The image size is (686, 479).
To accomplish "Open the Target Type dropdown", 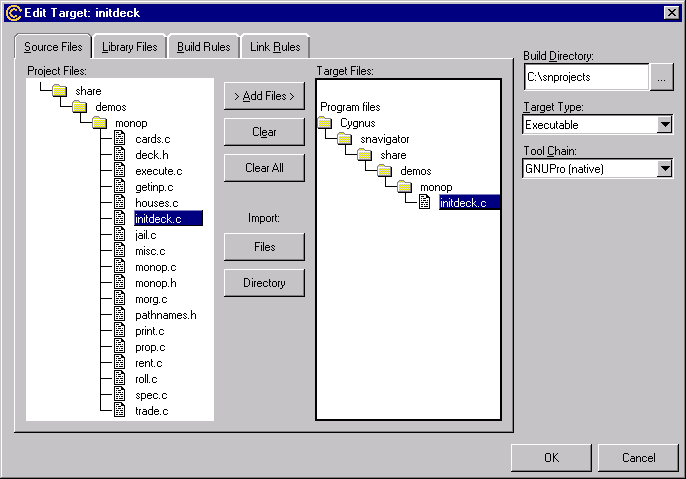I will tap(664, 125).
